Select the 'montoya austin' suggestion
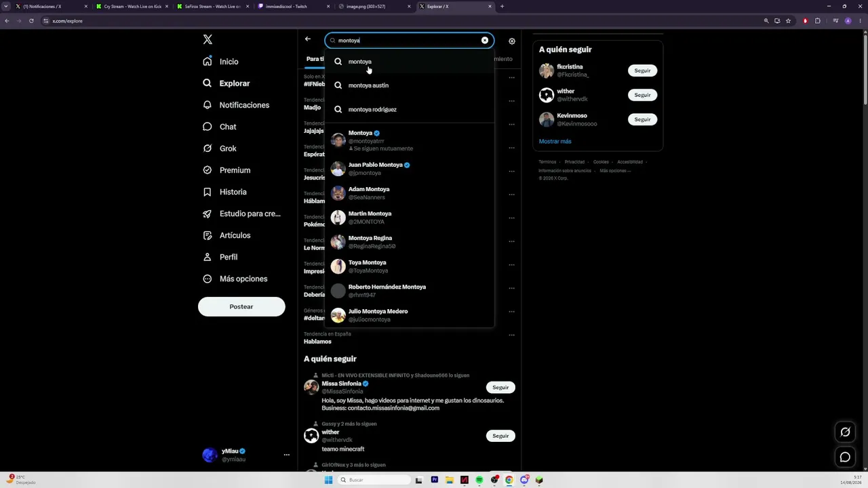868x488 pixels. click(x=410, y=85)
